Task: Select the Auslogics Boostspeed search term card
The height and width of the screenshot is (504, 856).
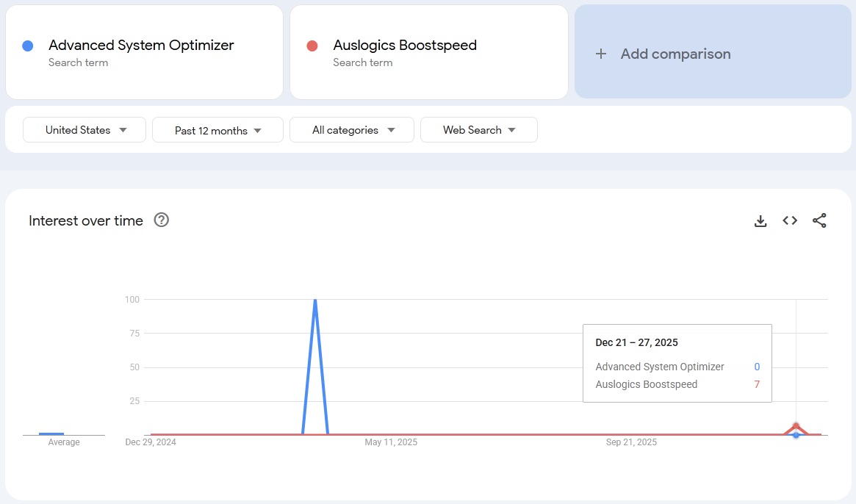Action: 428,51
